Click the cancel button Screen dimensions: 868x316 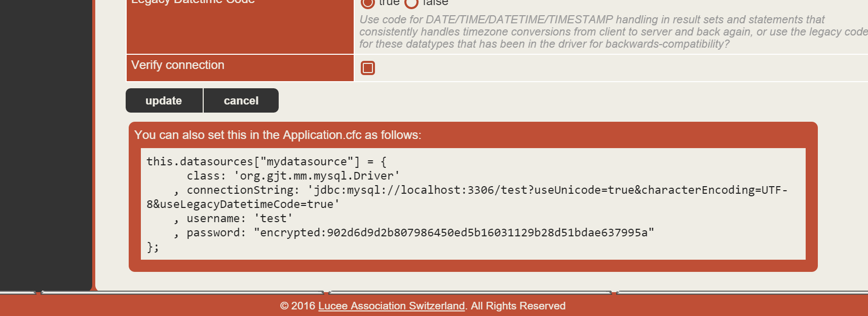241,100
